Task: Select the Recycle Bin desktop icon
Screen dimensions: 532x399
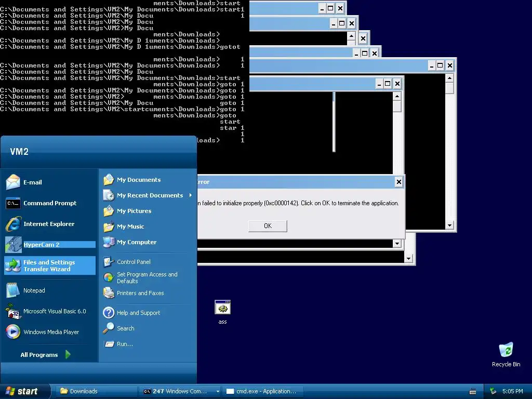Action: (506, 350)
